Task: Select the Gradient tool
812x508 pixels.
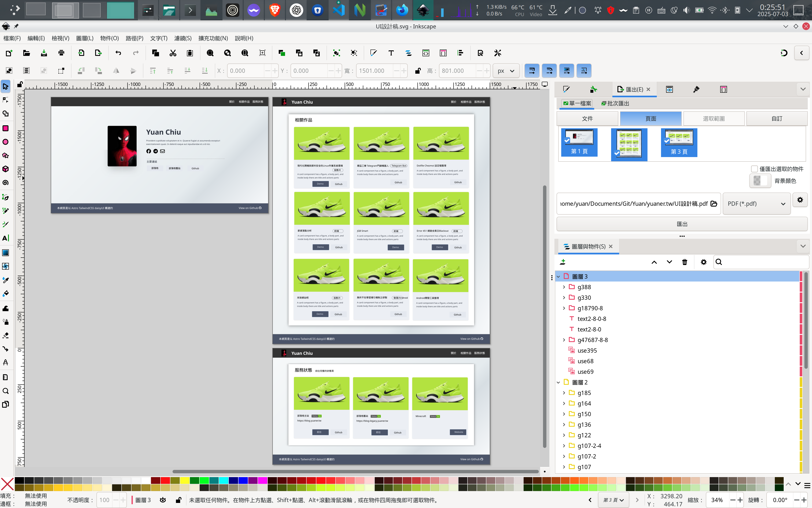Action: coord(6,253)
